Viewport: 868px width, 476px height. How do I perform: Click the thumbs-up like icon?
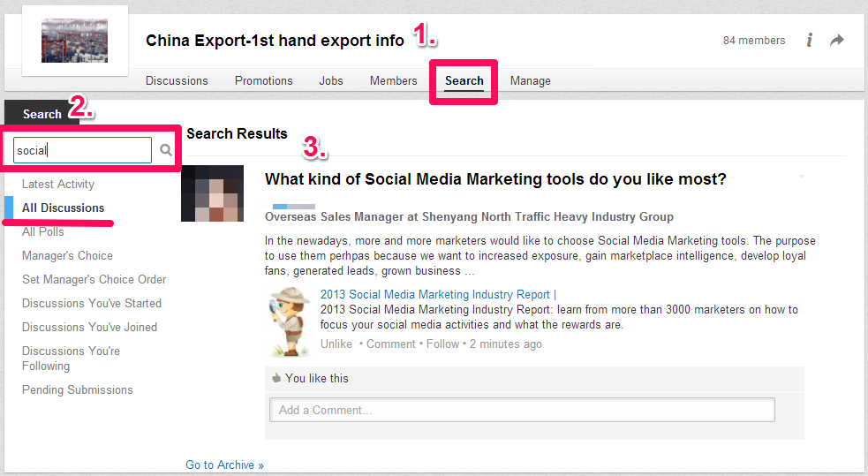276,378
